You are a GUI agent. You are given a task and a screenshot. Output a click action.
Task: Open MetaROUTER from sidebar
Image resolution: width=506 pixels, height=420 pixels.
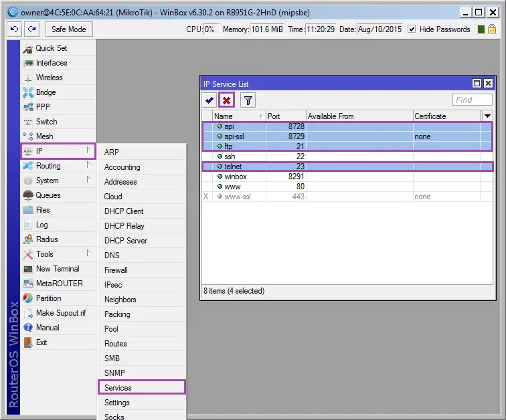(x=59, y=284)
